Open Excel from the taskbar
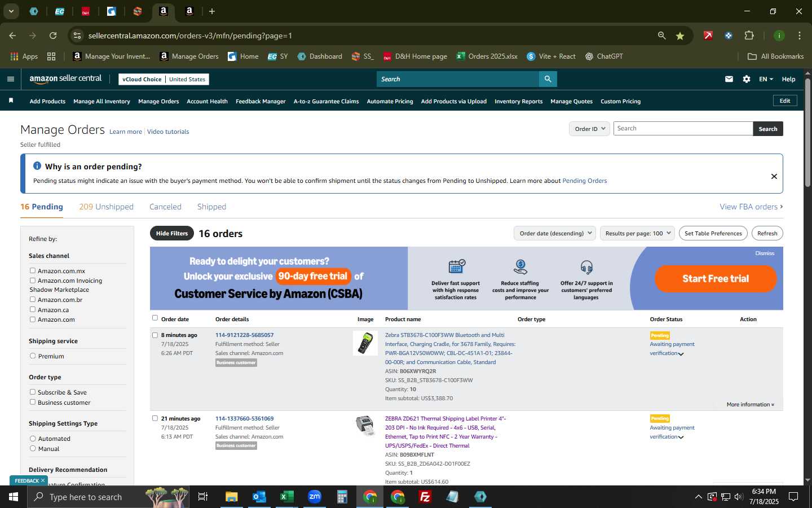This screenshot has height=508, width=812. coord(287,497)
